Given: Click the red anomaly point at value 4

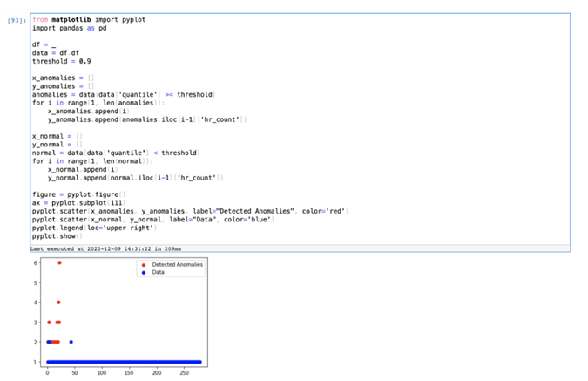Looking at the screenshot, I should click(58, 303).
